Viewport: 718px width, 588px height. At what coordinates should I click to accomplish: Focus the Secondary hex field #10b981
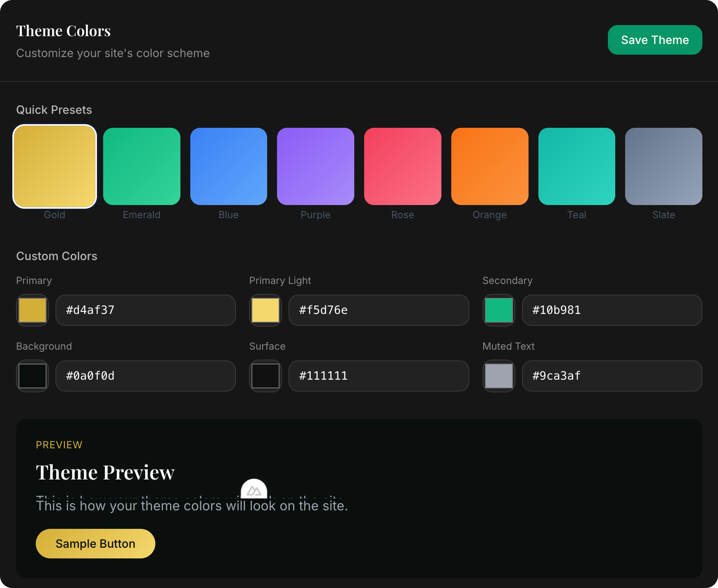[612, 310]
